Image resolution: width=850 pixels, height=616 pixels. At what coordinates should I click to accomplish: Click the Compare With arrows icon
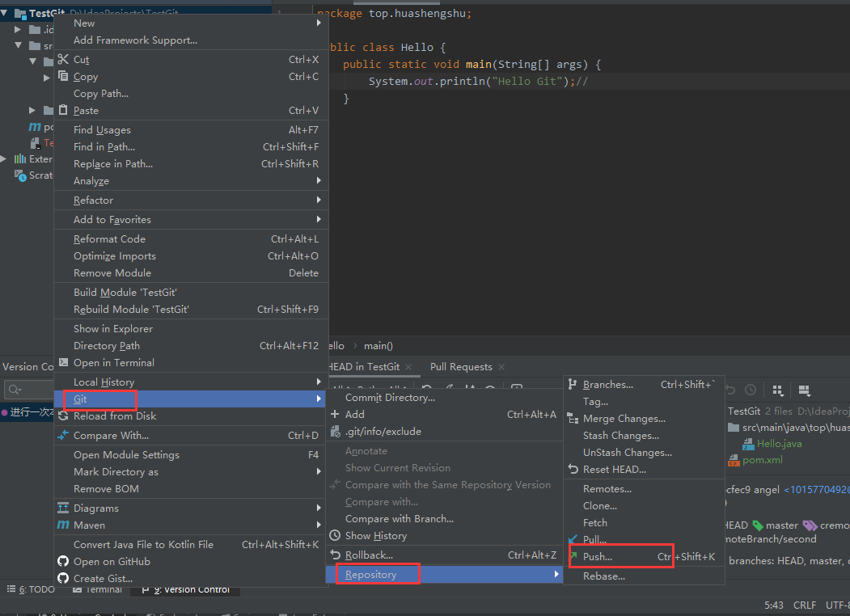pos(63,435)
